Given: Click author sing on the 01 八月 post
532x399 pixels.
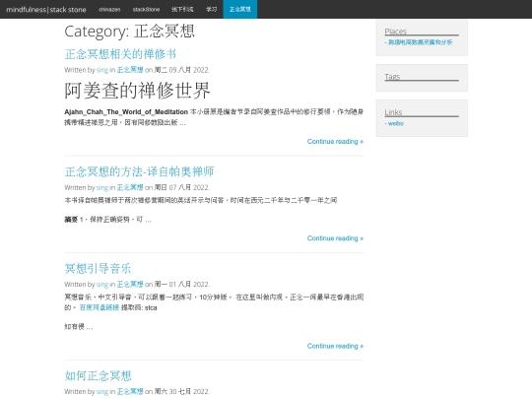Looking at the screenshot, I should click(x=102, y=285).
